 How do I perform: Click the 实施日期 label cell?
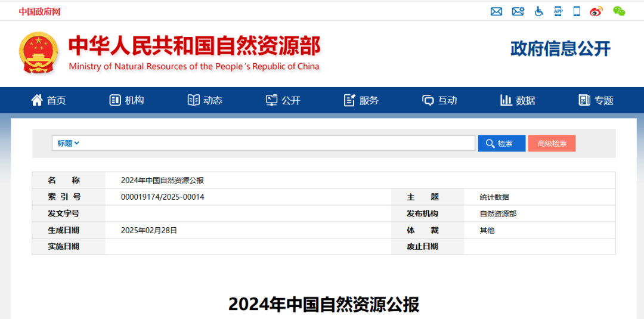(69, 247)
